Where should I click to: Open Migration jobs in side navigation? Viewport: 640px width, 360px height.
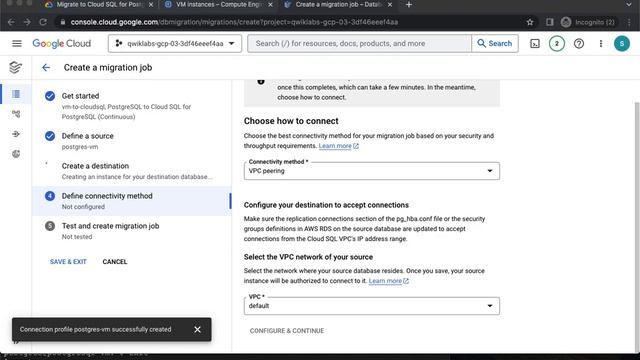tap(16, 94)
